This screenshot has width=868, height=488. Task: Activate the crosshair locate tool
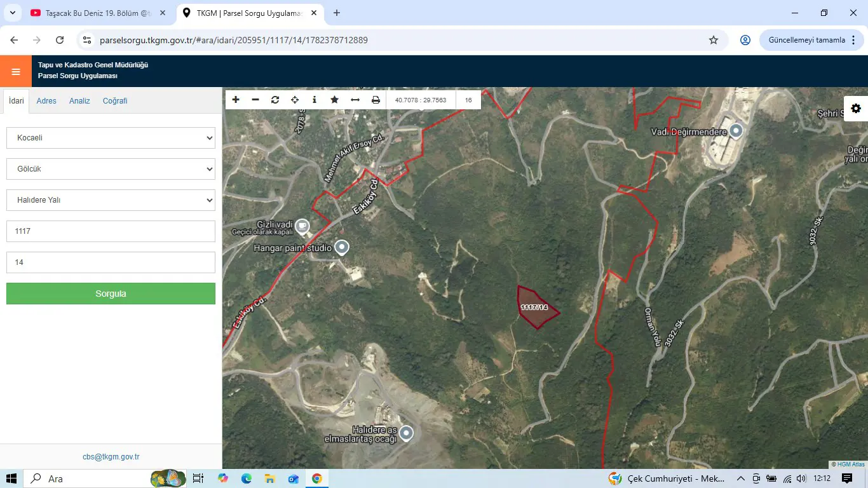295,100
